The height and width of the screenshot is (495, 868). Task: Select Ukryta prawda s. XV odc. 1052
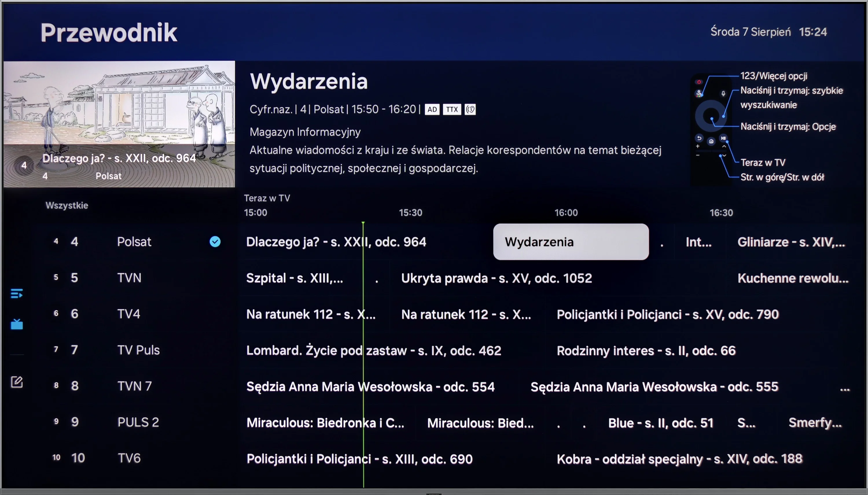(x=558, y=278)
